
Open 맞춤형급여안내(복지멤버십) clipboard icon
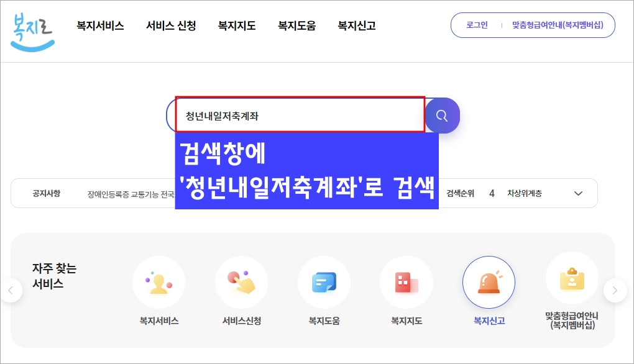point(572,279)
